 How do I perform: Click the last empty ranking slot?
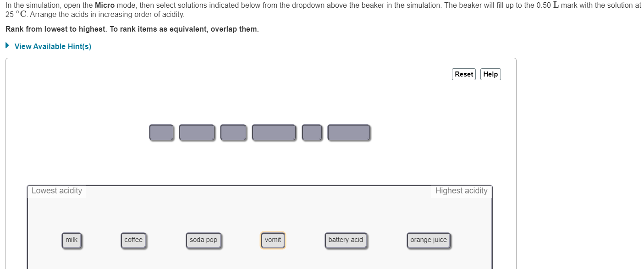tap(349, 132)
